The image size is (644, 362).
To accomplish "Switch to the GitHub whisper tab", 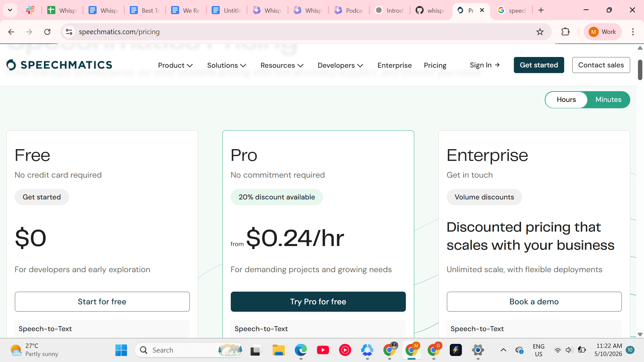I will 431,10.
